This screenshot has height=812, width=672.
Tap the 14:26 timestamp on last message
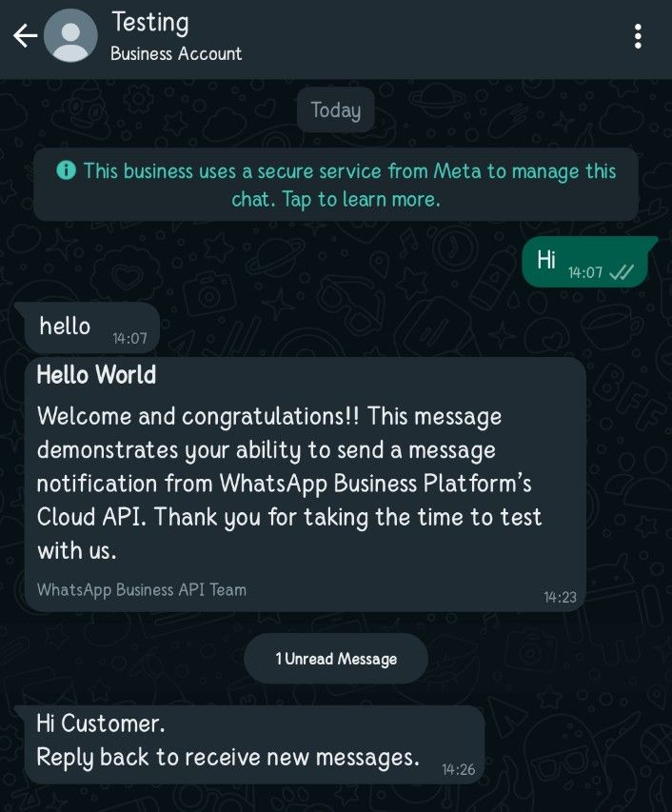coord(458,769)
